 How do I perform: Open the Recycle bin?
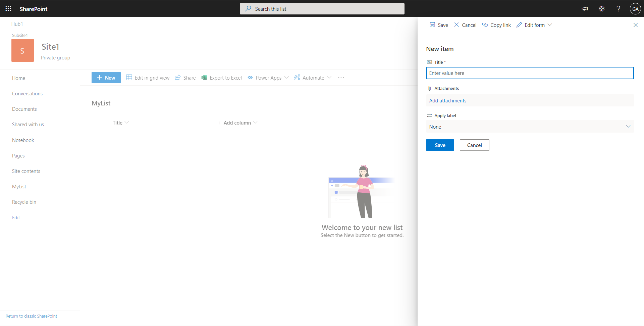[x=24, y=202]
